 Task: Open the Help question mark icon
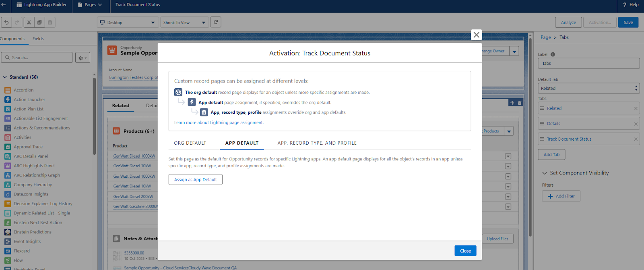tap(625, 5)
